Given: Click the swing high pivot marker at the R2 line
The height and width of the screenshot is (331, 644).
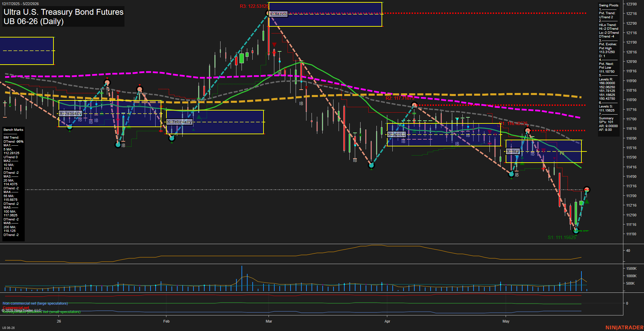Looking at the screenshot, I should 415,105.
